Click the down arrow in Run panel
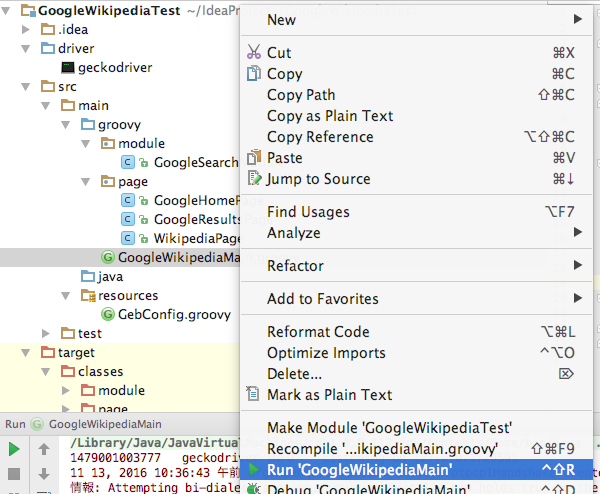 click(x=44, y=474)
